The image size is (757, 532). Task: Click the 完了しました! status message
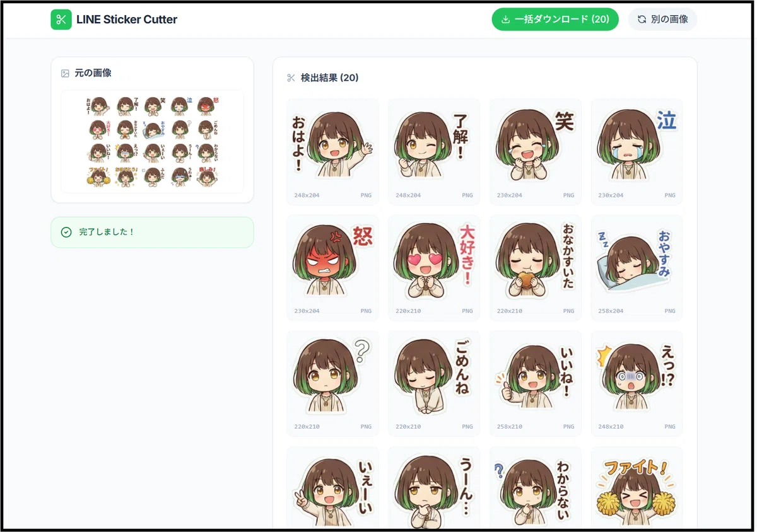pyautogui.click(x=107, y=232)
